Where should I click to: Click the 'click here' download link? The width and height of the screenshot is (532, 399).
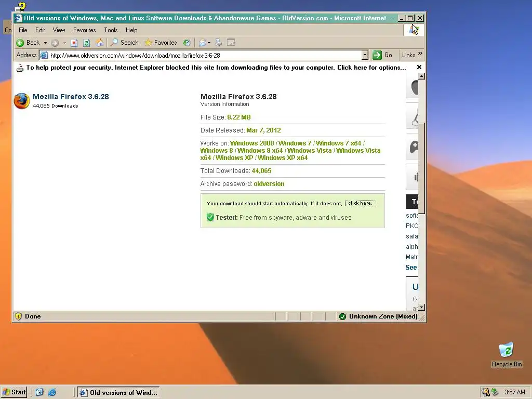pyautogui.click(x=361, y=203)
